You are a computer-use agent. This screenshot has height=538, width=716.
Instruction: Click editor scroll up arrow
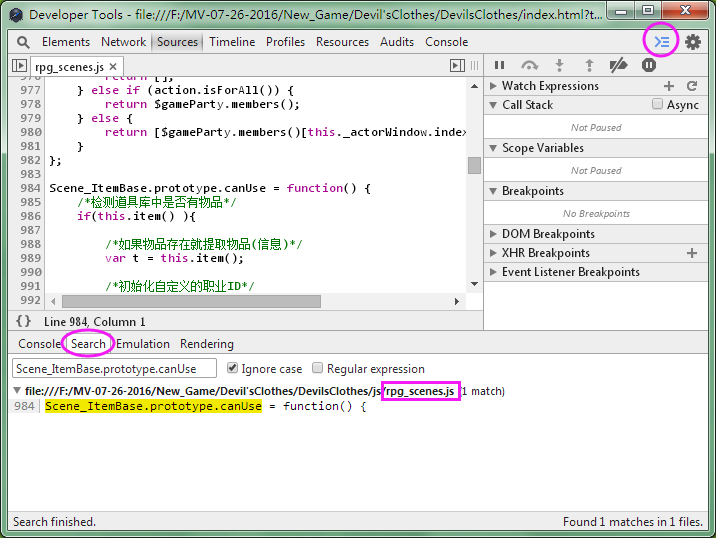[x=474, y=86]
